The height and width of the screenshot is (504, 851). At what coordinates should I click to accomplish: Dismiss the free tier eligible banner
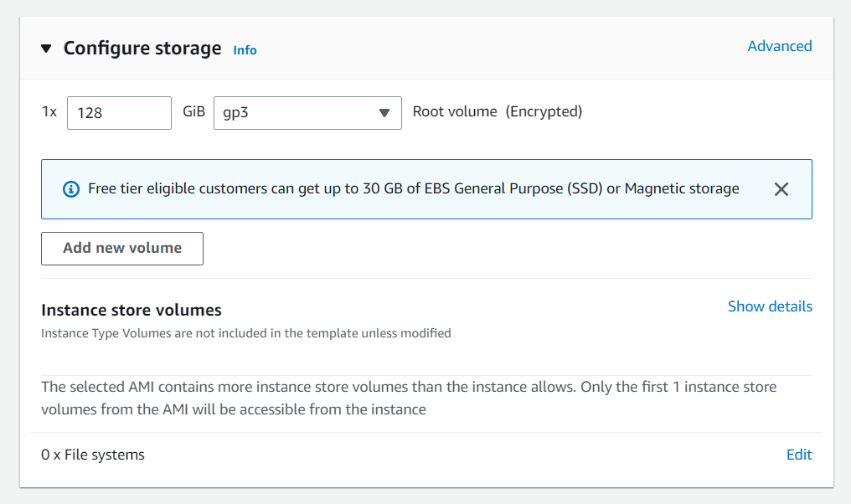(781, 189)
